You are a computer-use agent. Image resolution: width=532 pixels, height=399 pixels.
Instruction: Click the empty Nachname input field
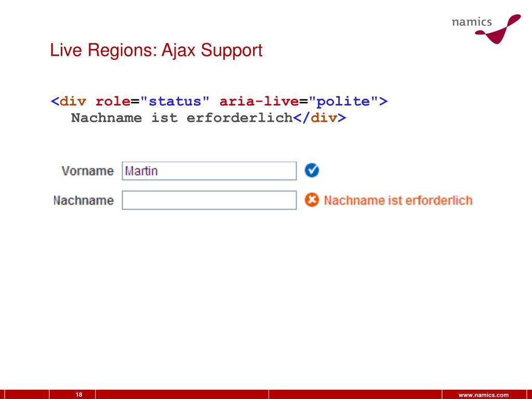click(209, 200)
